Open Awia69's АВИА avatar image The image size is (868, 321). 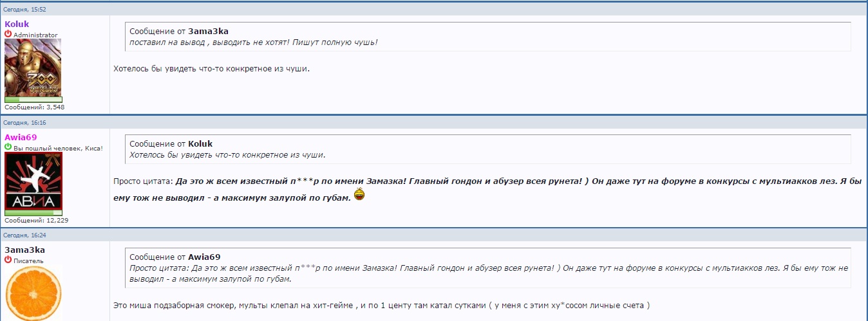(x=33, y=181)
